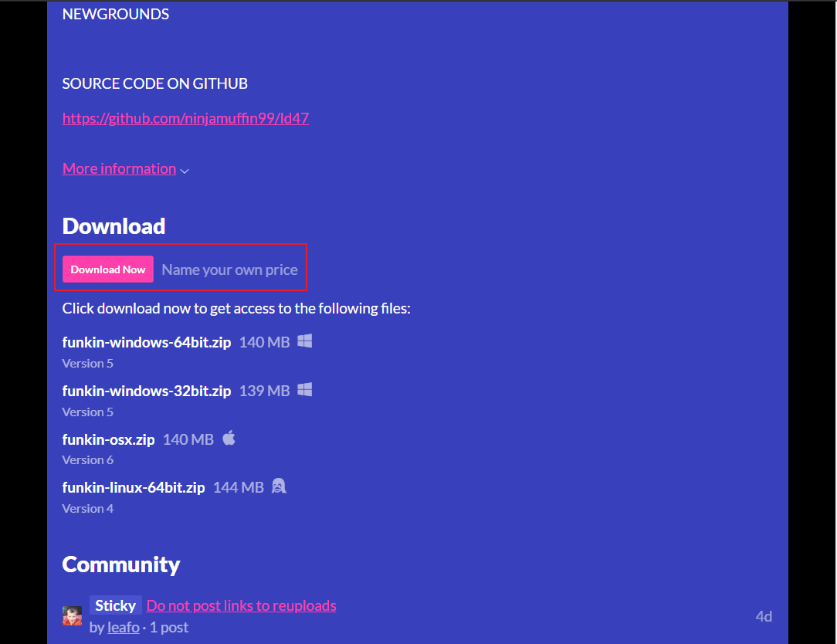The image size is (837, 644).
Task: Click the Apple icon beside funkin-osx.zip
Action: coord(229,438)
